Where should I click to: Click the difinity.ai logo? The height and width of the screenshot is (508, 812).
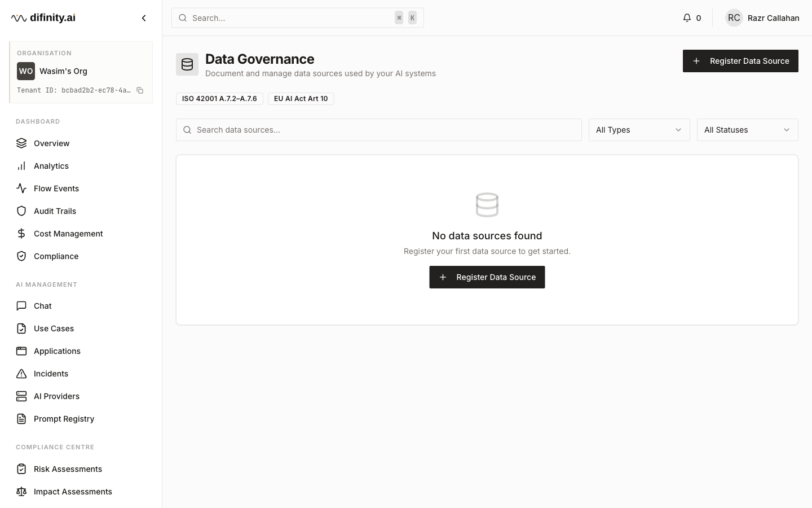coord(43,18)
